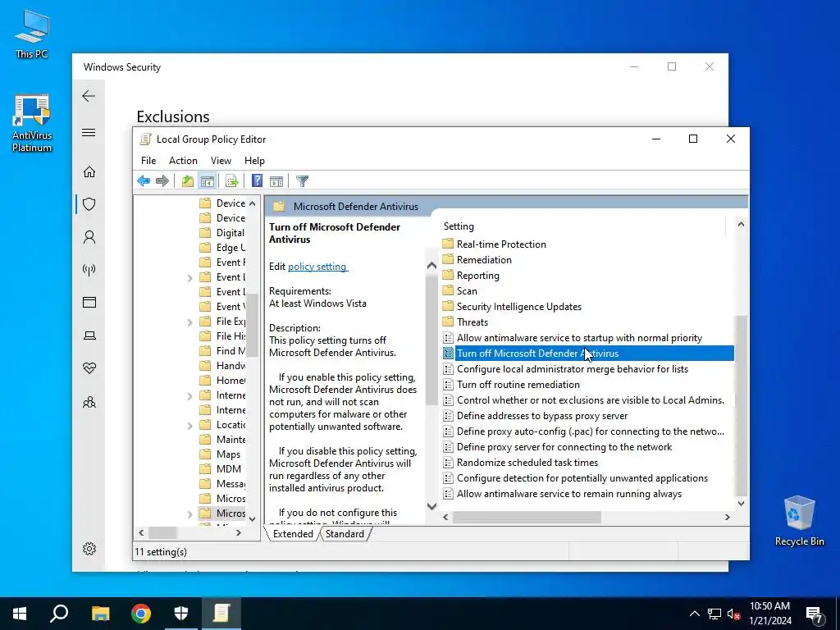Screen dimensions: 840x630
Task: Open Windows Security settings gear icon
Action: [89, 549]
